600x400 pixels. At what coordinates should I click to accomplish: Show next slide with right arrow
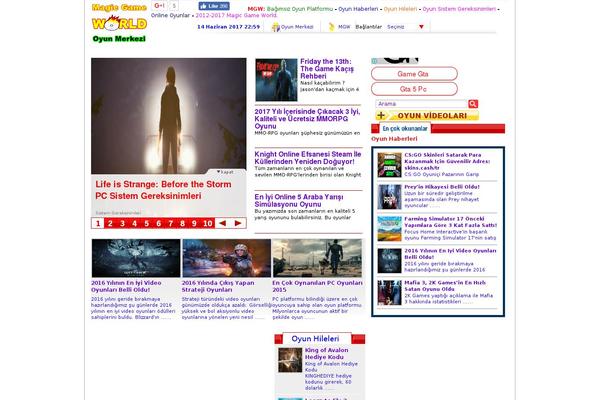coord(238,223)
